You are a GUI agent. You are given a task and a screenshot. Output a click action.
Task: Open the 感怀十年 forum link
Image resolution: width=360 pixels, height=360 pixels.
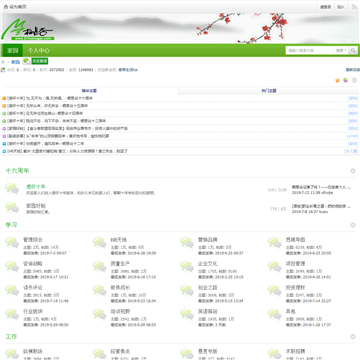click(36, 187)
